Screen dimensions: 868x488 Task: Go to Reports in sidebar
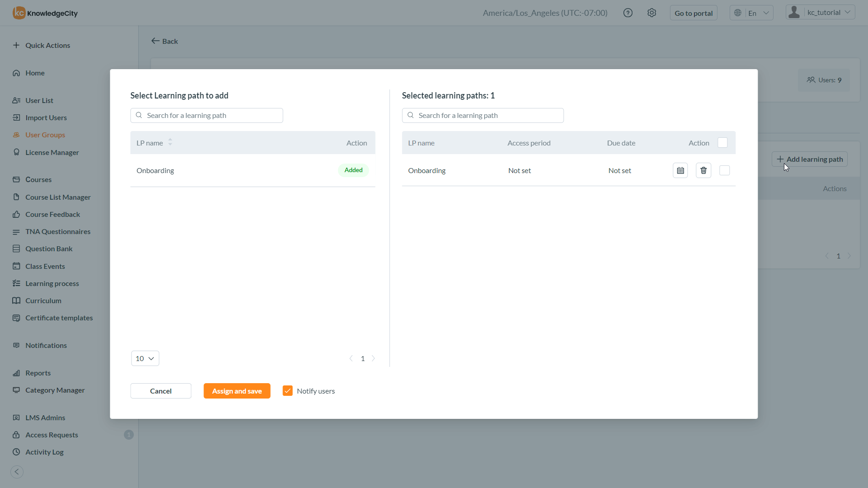[x=38, y=373]
